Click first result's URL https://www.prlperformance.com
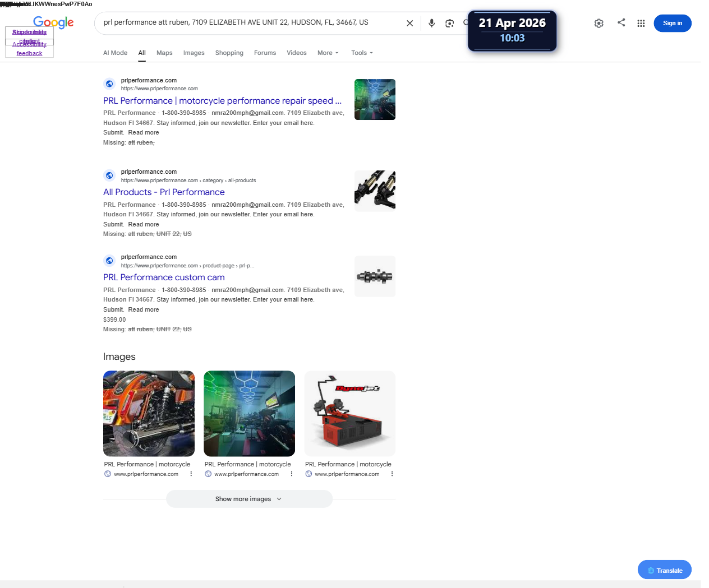 [x=159, y=89]
